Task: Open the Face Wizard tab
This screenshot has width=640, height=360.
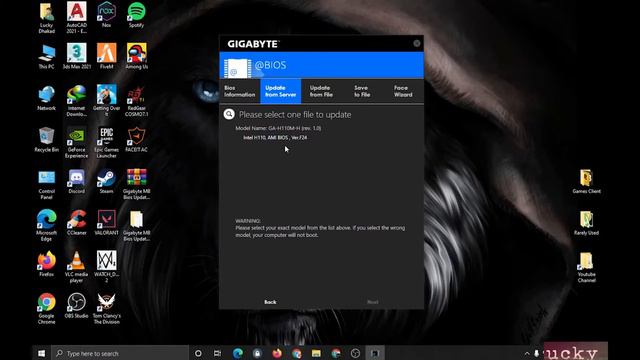Action: [x=403, y=91]
